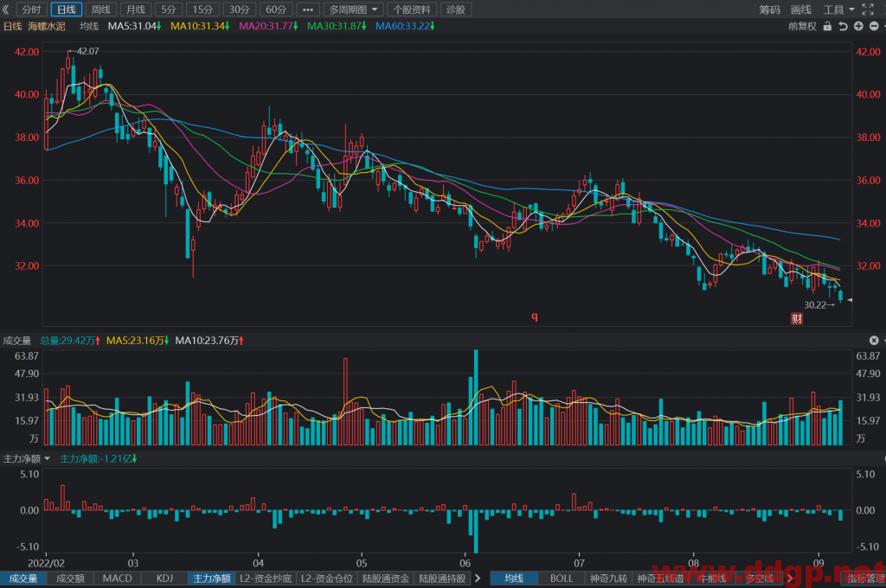The image size is (886, 588).
Task: Show more main-chart indicators with right arrow
Action: click(x=790, y=578)
